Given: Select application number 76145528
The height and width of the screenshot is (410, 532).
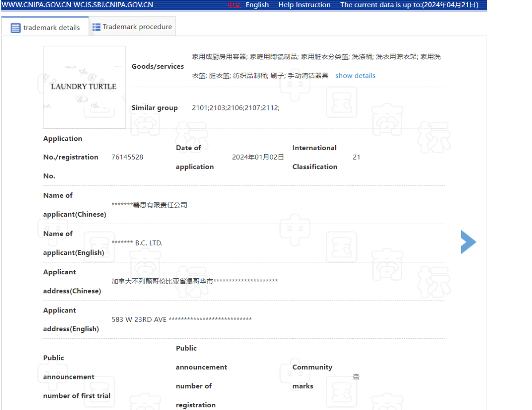Looking at the screenshot, I should pyautogui.click(x=127, y=157).
